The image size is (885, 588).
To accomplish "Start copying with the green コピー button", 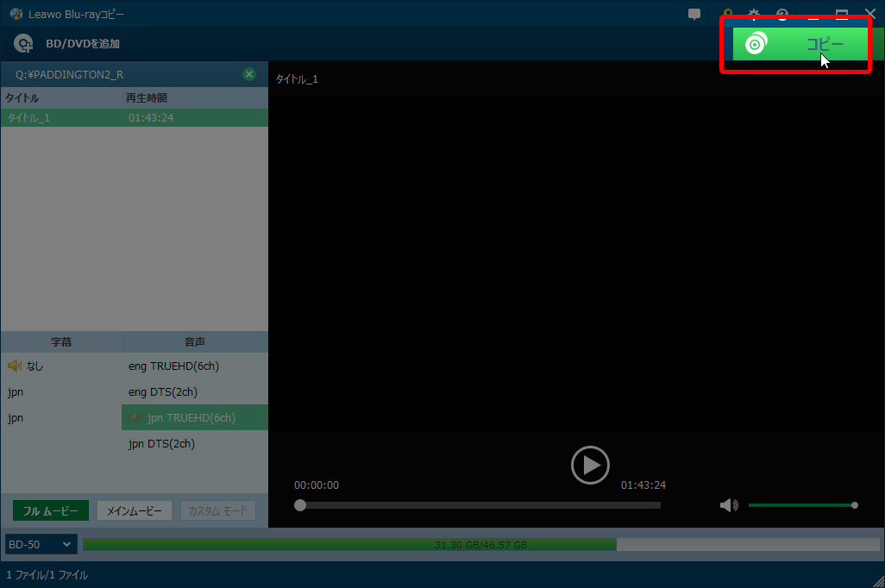I will tap(800, 44).
